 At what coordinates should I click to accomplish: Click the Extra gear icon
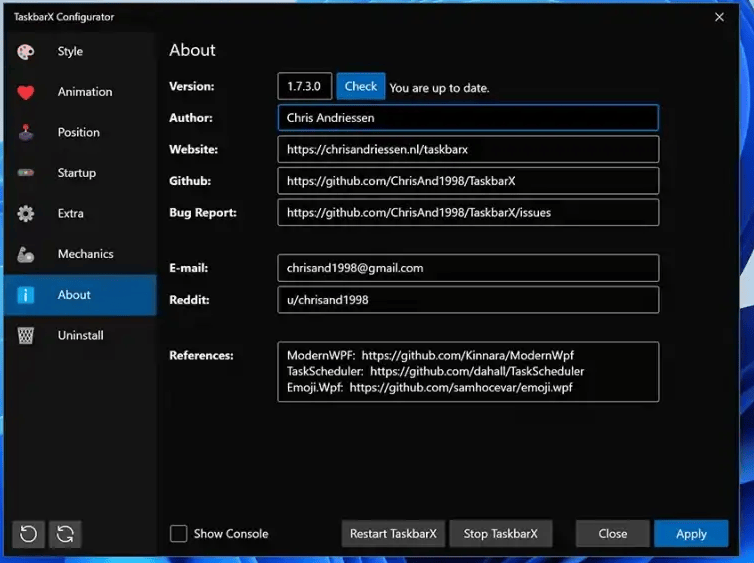pos(26,213)
